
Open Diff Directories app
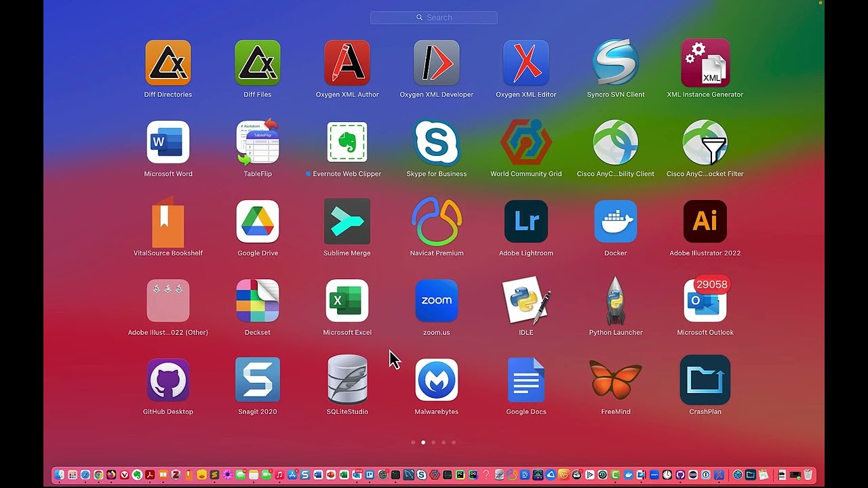[x=167, y=63]
